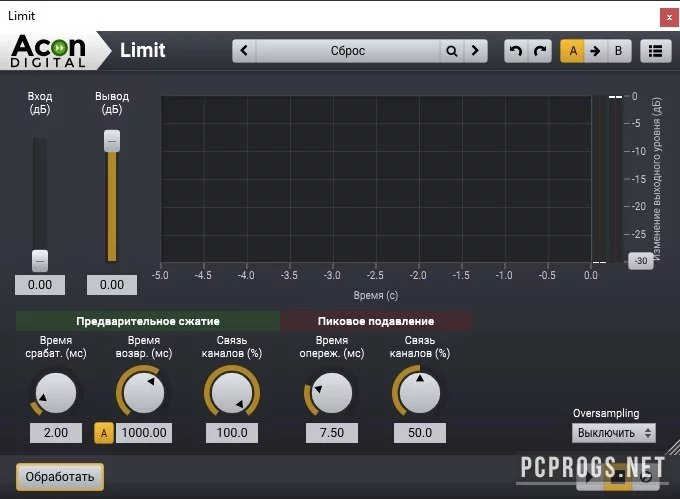Click the Вход input gain slider handle
This screenshot has height=499, width=680.
40,261
